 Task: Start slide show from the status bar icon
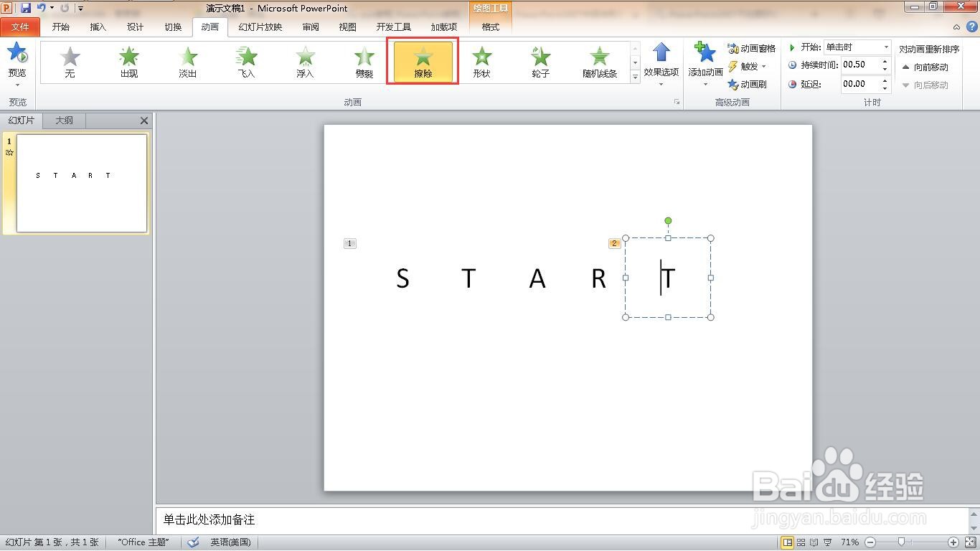click(828, 542)
